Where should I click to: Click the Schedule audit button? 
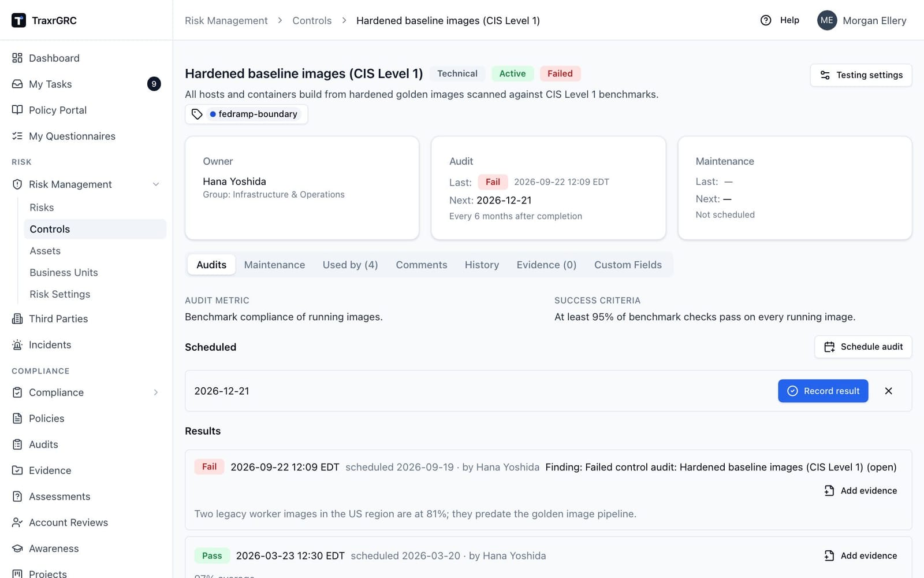tap(863, 347)
